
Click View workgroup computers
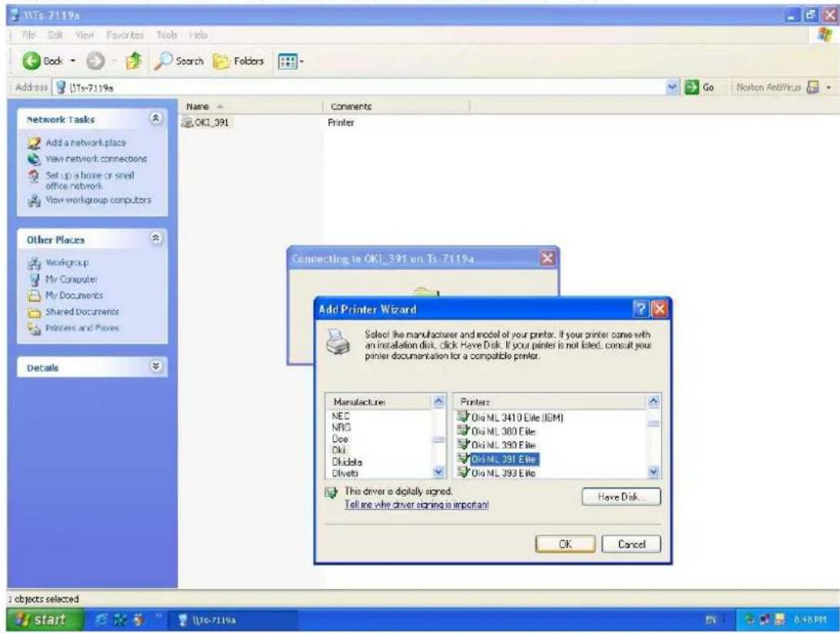[x=98, y=200]
